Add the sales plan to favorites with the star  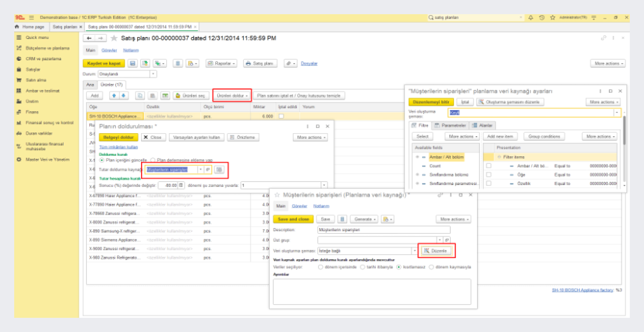click(x=114, y=39)
